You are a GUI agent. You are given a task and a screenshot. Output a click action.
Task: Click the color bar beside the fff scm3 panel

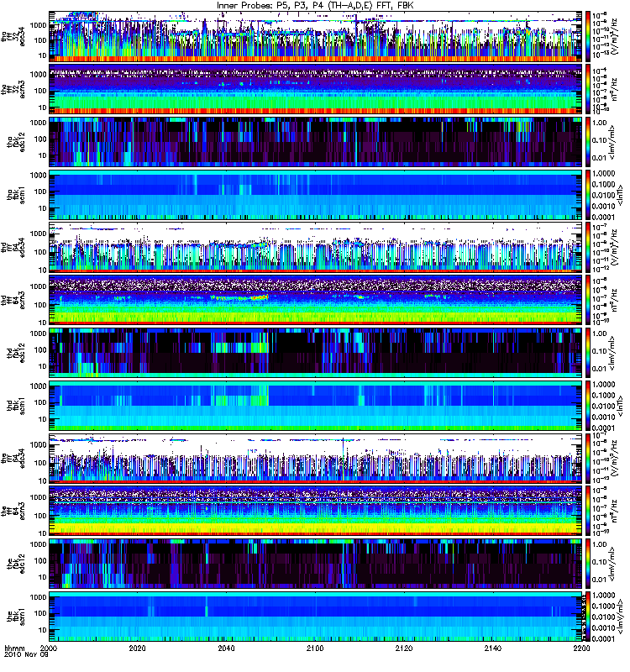coord(588,511)
